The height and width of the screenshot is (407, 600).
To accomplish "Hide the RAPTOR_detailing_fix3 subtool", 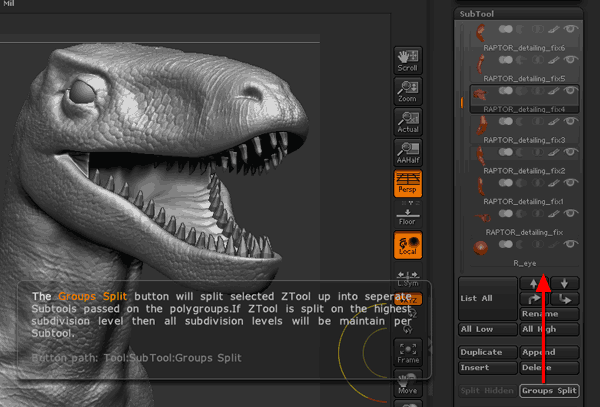I will (x=571, y=121).
